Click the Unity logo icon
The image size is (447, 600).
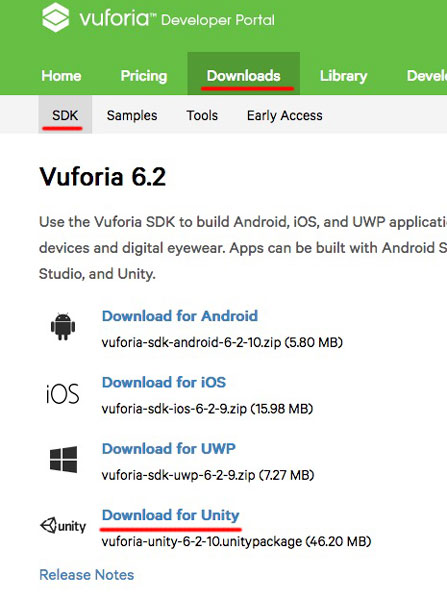point(63,525)
